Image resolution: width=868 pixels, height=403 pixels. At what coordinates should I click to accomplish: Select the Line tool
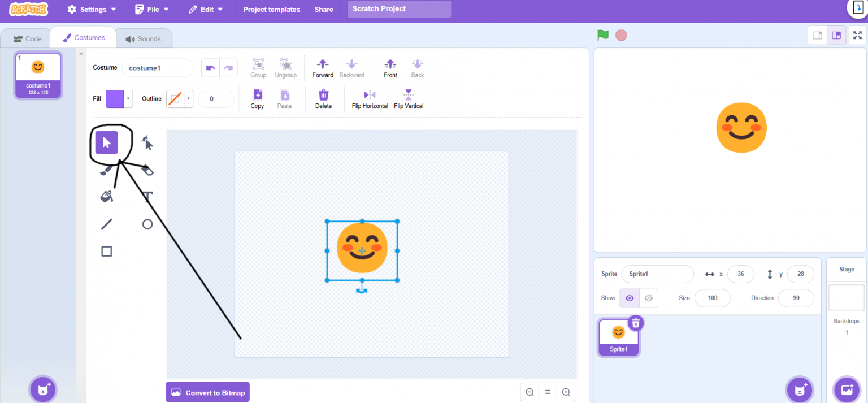[106, 224]
